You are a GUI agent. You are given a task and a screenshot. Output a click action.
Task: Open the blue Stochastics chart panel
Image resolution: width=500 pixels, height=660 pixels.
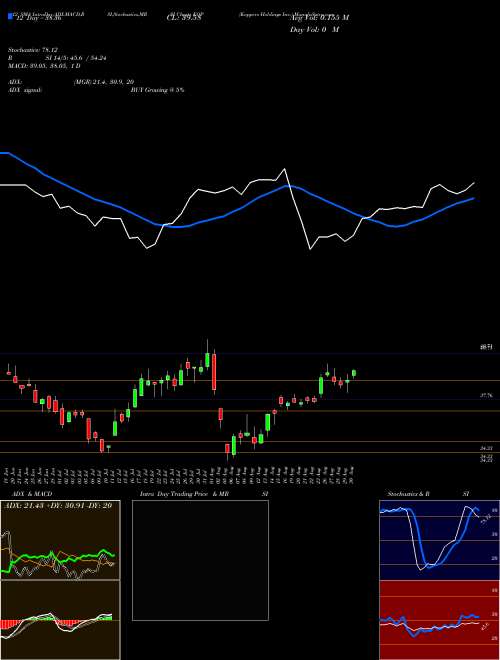(439, 540)
